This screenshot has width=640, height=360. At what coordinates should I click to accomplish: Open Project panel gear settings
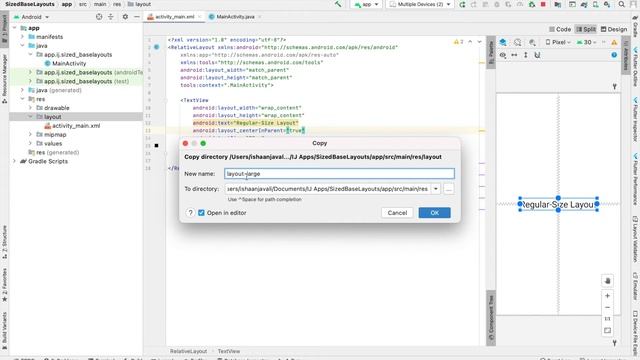125,17
